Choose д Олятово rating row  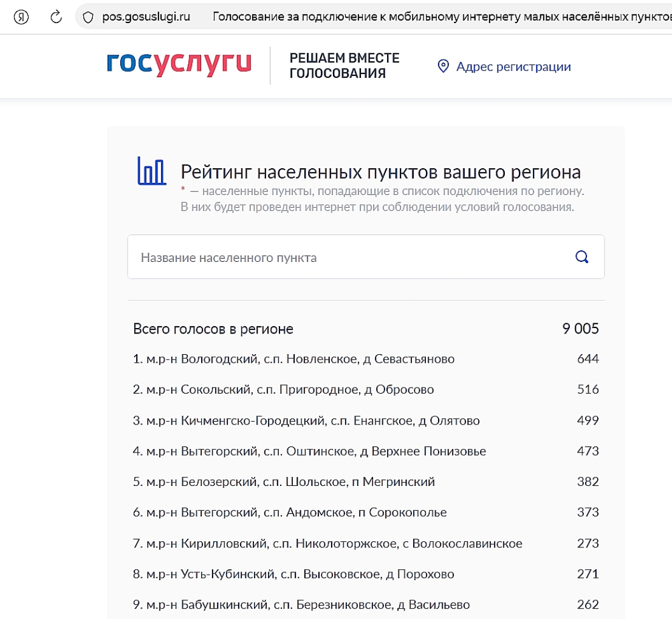(306, 420)
